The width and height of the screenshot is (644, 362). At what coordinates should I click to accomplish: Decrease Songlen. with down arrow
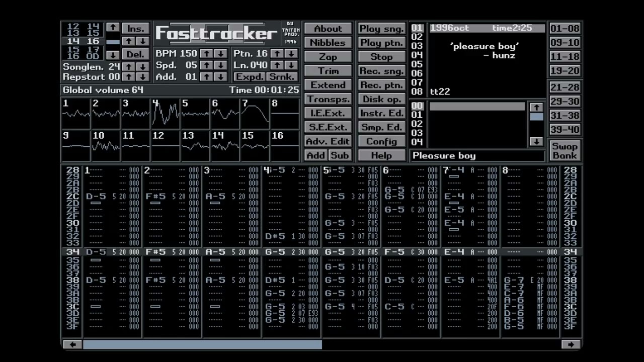pos(143,66)
